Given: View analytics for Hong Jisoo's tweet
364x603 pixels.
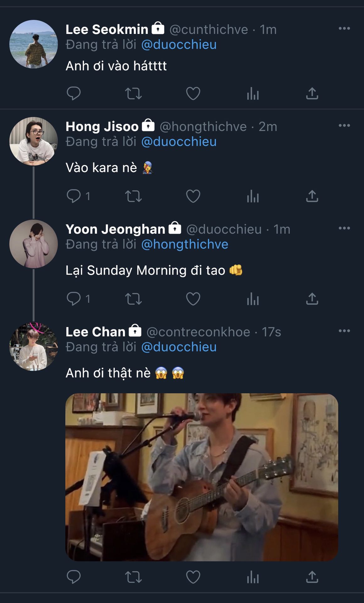Looking at the screenshot, I should pyautogui.click(x=253, y=196).
